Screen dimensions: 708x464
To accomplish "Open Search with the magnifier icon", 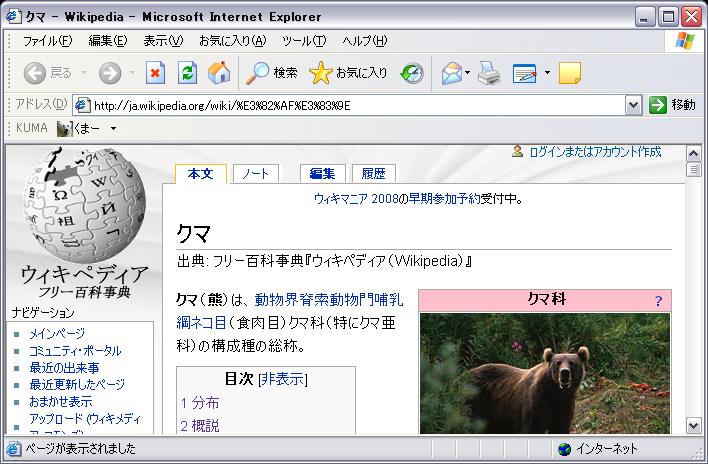I will click(257, 73).
